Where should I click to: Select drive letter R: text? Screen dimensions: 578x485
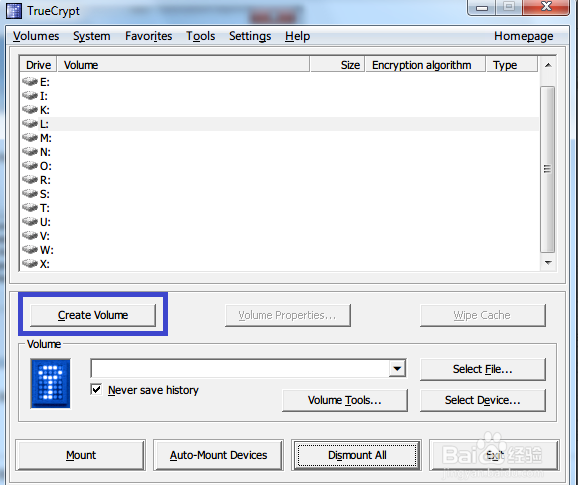click(45, 180)
